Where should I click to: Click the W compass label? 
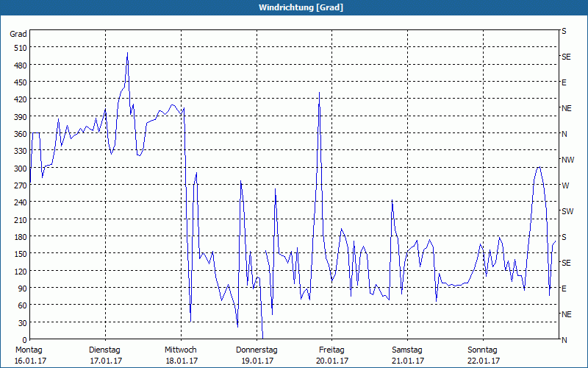tap(565, 185)
